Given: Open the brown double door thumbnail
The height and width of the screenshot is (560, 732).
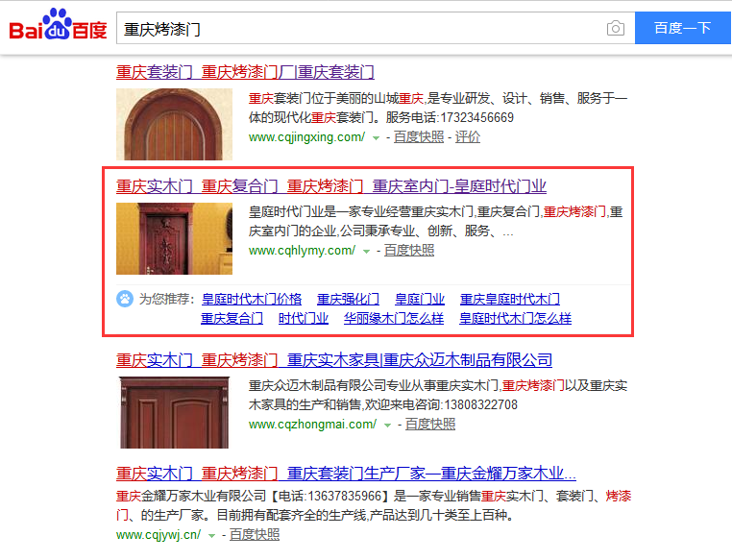Looking at the screenshot, I should [x=174, y=412].
